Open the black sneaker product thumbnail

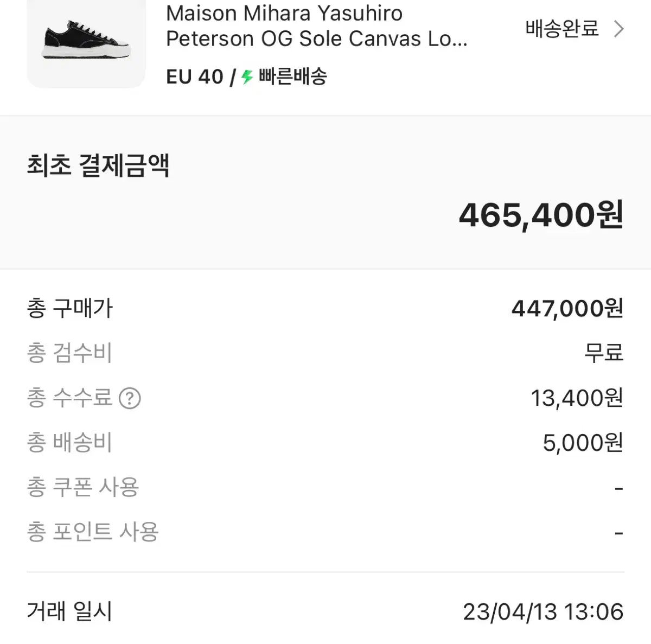tap(86, 41)
